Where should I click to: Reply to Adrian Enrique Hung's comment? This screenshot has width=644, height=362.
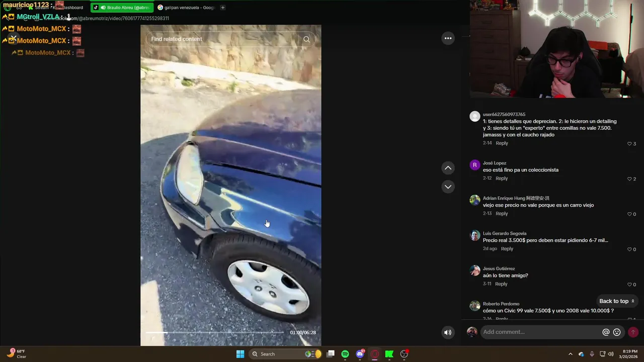tap(502, 214)
